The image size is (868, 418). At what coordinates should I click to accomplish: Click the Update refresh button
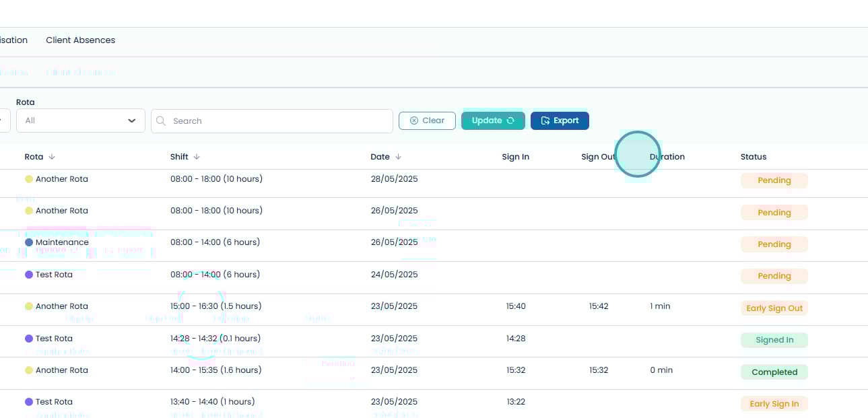[492, 121]
